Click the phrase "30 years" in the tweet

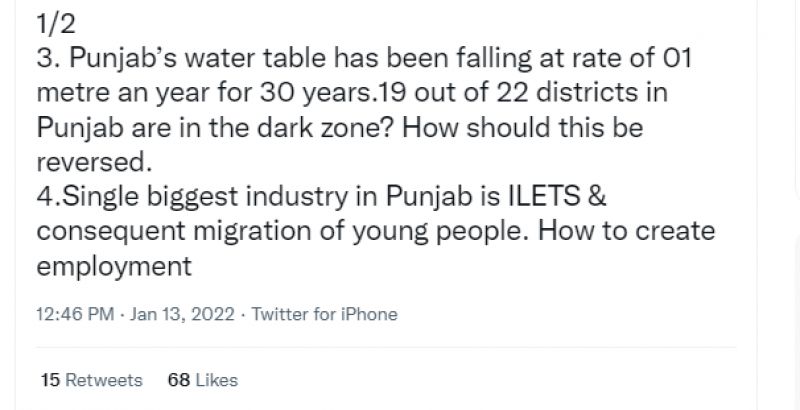coord(308,93)
